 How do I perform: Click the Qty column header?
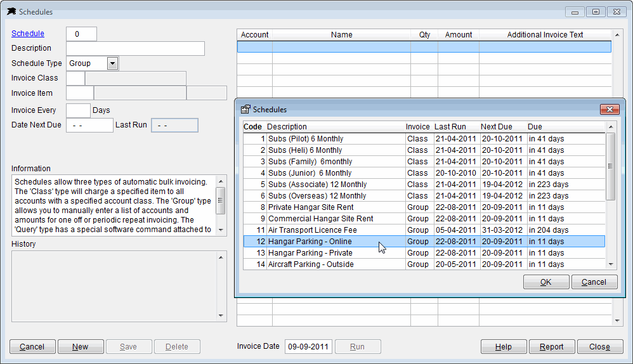click(x=424, y=35)
